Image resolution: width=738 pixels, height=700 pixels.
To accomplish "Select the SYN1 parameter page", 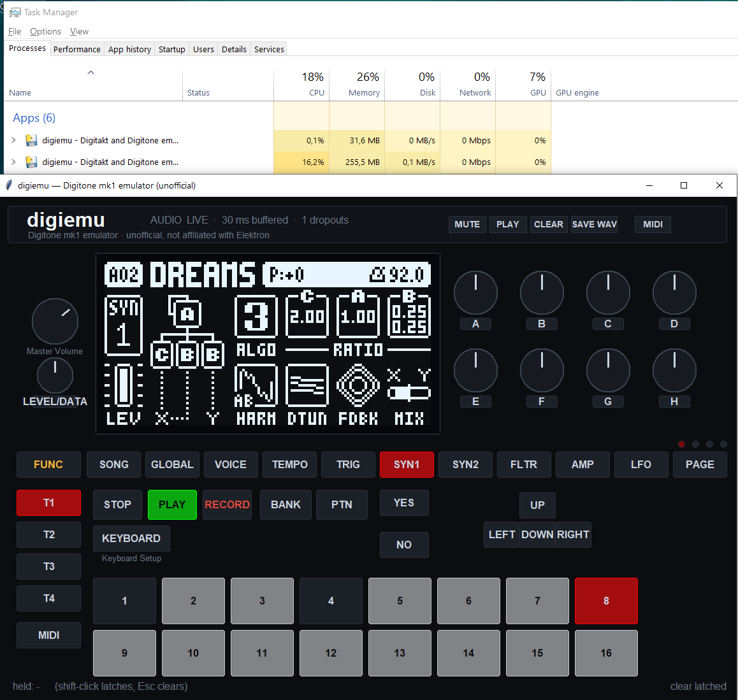I will pos(407,464).
